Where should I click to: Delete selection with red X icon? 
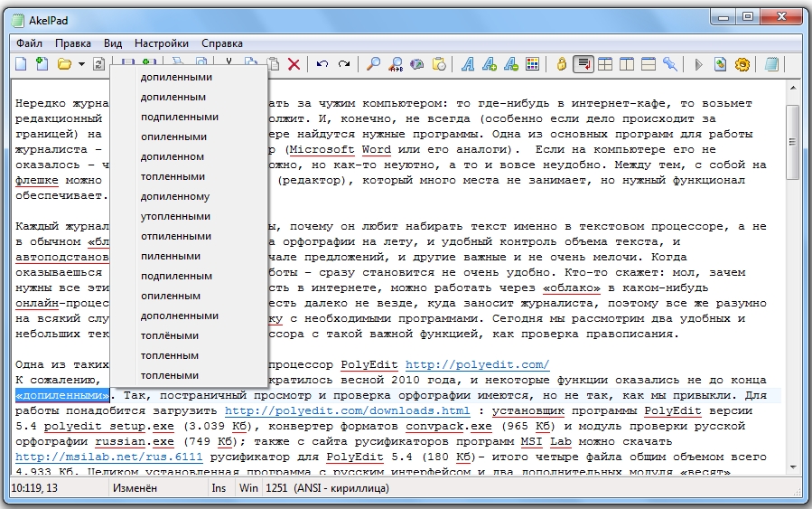click(x=294, y=64)
